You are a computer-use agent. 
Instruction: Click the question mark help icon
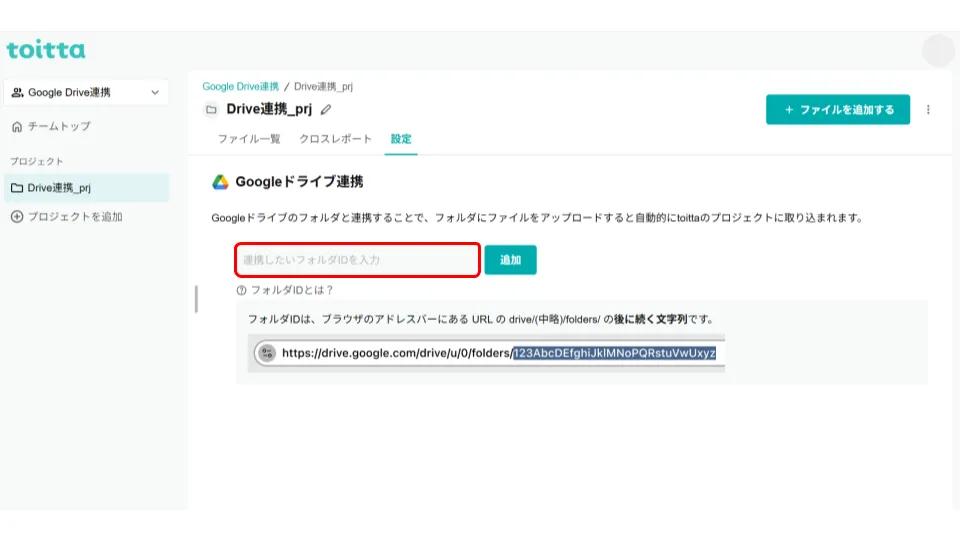click(x=241, y=290)
